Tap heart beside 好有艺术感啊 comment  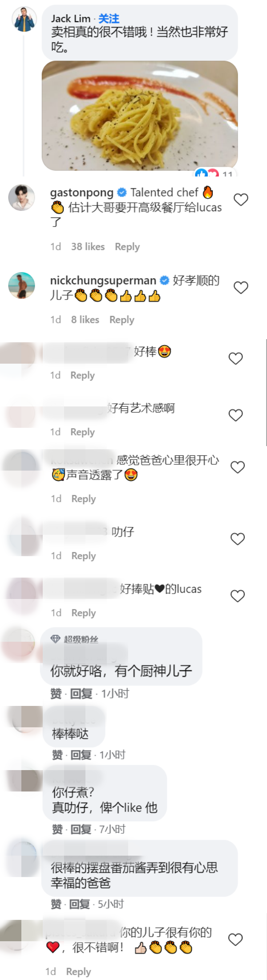[235, 415]
